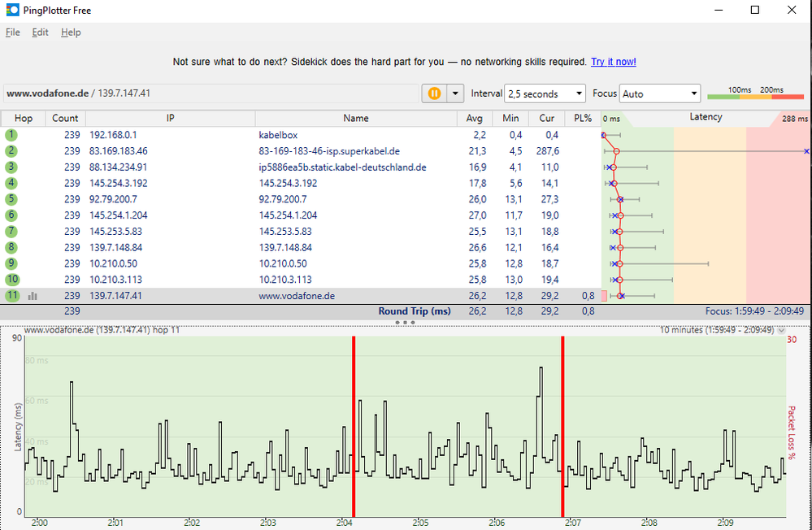
Task: Pause the trace with the orange button
Action: pos(434,93)
